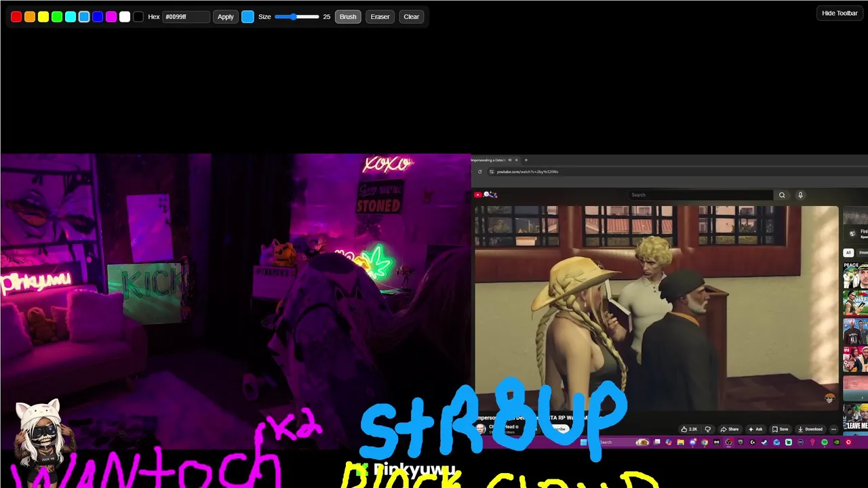This screenshot has height=488, width=868.
Task: Open Spotify from the taskbar
Action: (825, 443)
